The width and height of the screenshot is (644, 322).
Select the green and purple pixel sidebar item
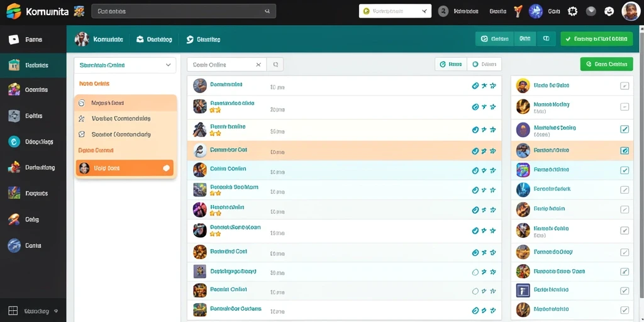click(x=33, y=193)
